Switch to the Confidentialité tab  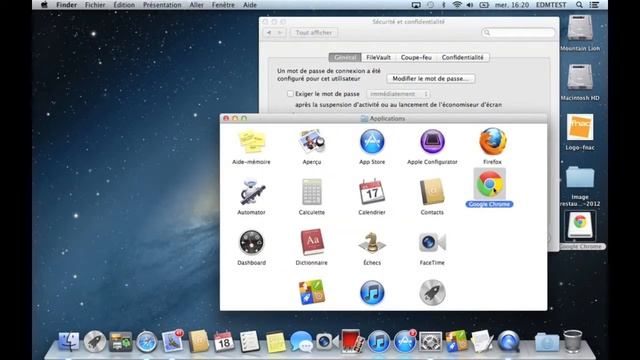(462, 58)
